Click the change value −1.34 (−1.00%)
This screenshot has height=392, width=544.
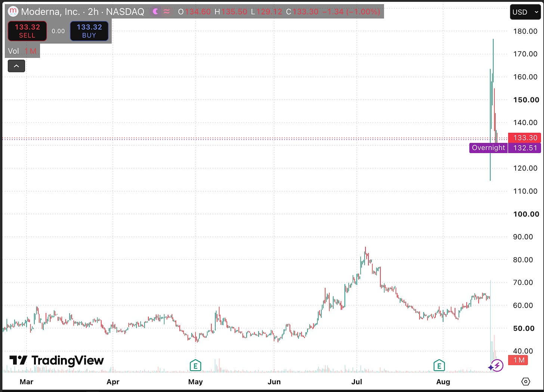pyautogui.click(x=351, y=12)
